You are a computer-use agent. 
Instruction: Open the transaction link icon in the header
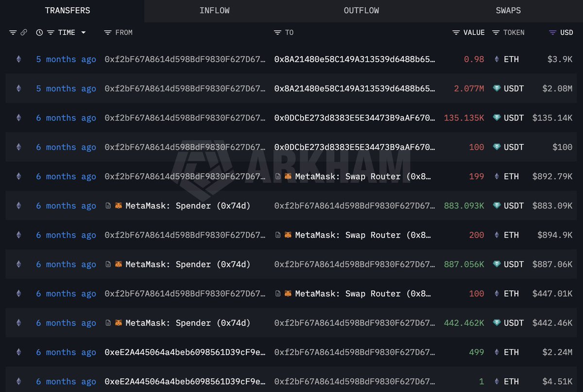pos(24,33)
